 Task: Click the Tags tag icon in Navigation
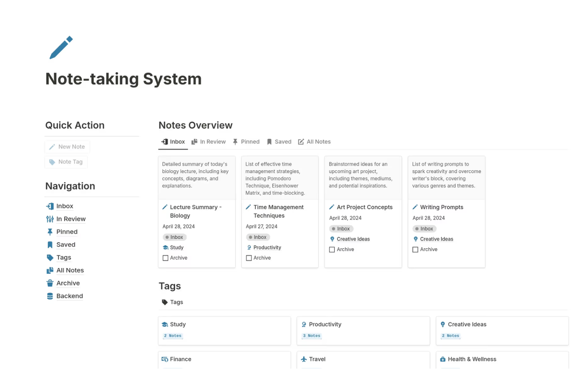(x=50, y=258)
